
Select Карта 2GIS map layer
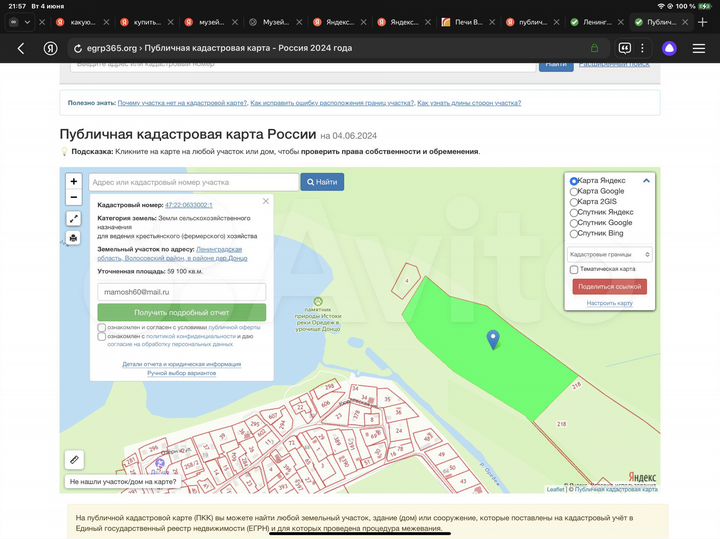point(574,202)
